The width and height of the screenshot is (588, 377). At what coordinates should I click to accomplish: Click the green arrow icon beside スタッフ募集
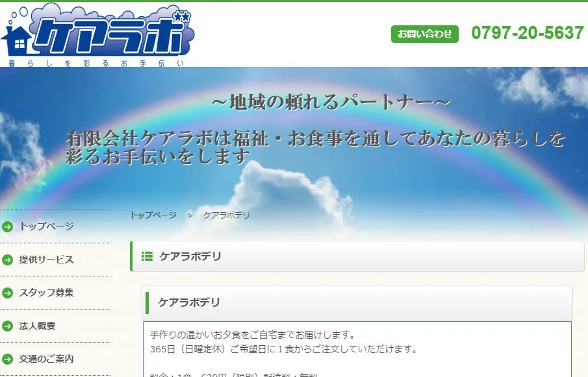[8, 293]
